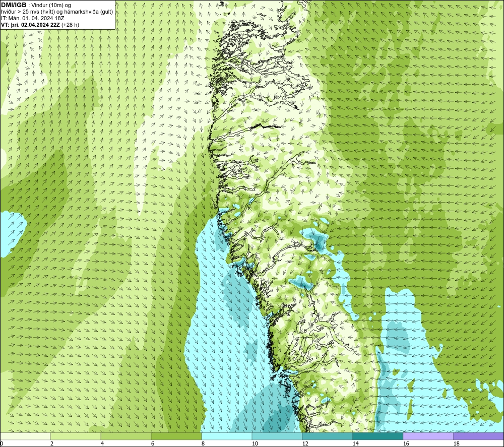Image resolution: width=504 pixels, height=447 pixels.
Task: Click the purple swatch above 18 m/s
Action: coord(479,436)
